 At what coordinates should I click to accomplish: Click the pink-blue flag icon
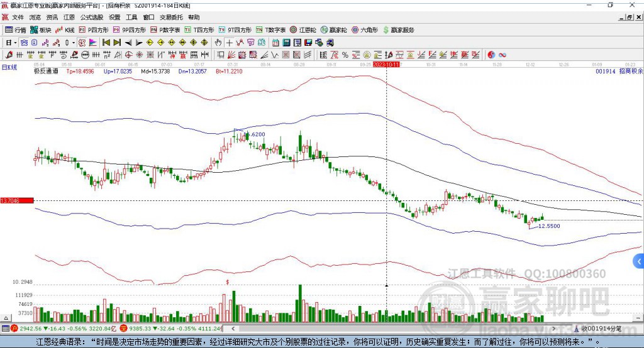coord(93,42)
